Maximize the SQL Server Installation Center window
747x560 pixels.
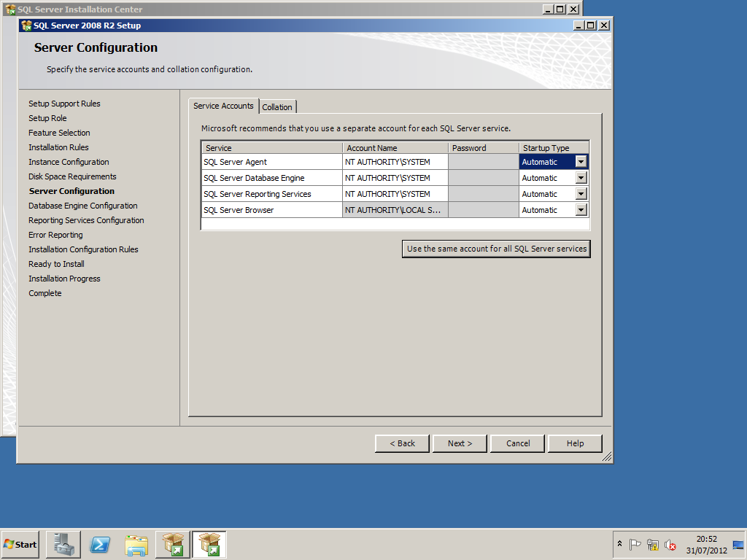[561, 9]
